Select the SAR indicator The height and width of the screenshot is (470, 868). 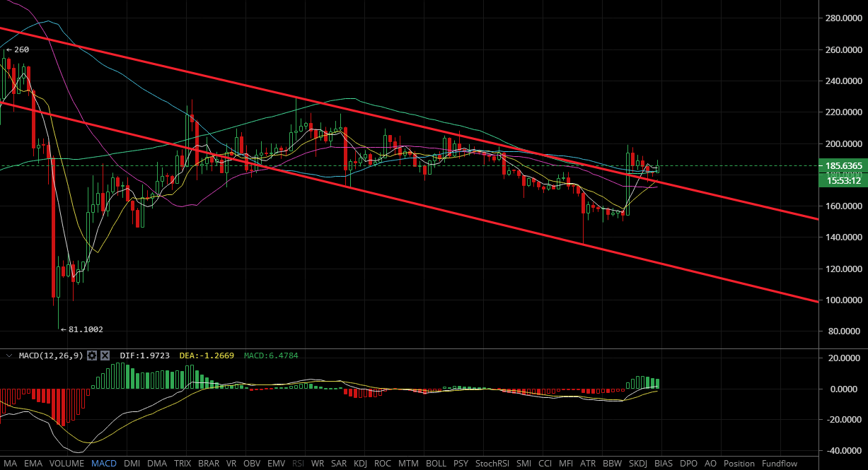338,464
